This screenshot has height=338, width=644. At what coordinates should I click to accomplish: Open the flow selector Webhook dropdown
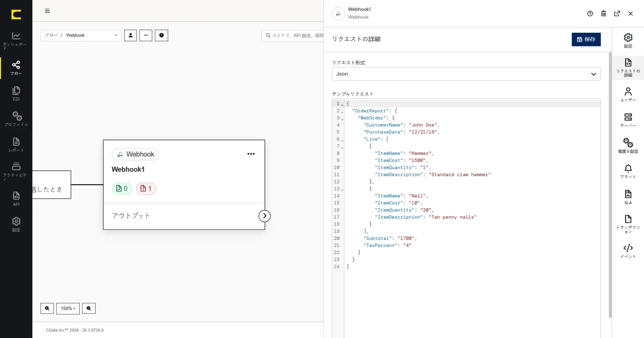click(81, 35)
